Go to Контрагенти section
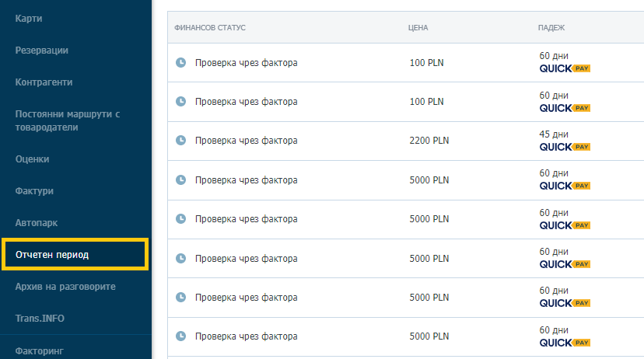The height and width of the screenshot is (359, 644). tap(44, 82)
